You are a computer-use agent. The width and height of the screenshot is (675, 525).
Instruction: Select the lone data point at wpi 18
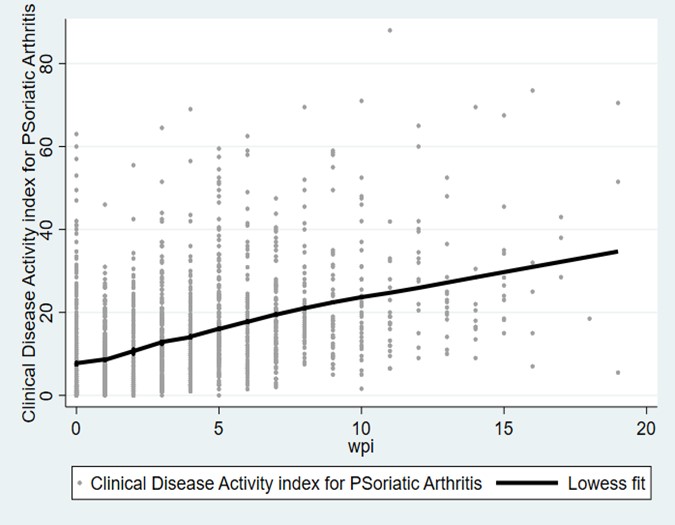pyautogui.click(x=589, y=318)
